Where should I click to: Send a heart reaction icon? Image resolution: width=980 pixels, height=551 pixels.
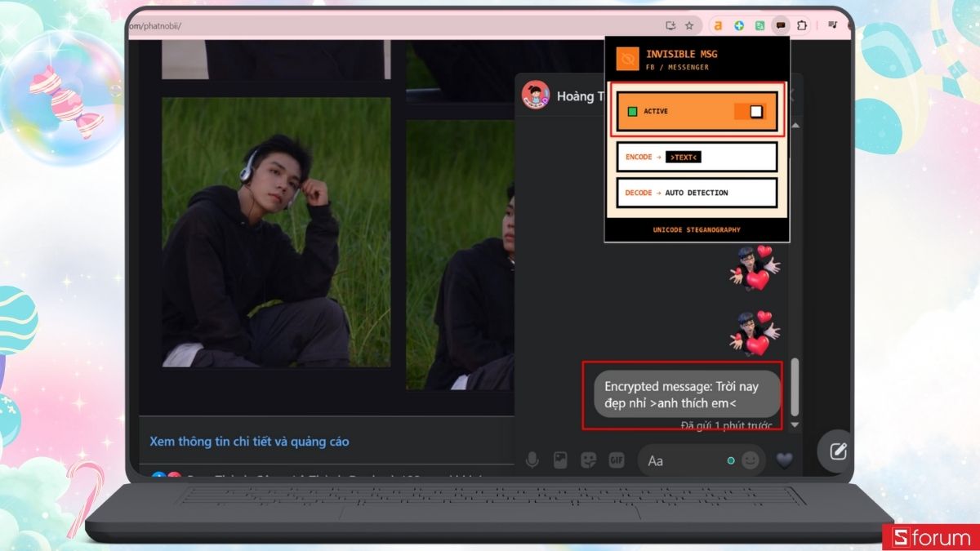pyautogui.click(x=784, y=460)
